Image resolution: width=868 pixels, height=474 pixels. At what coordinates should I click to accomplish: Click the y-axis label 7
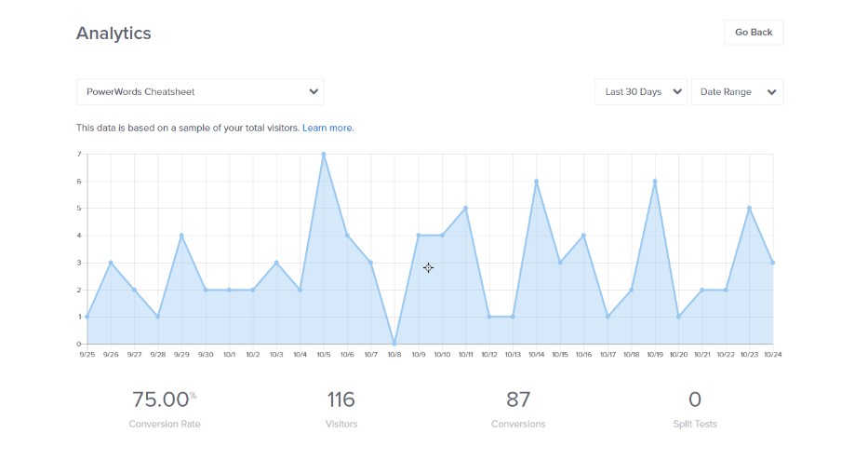coord(79,154)
